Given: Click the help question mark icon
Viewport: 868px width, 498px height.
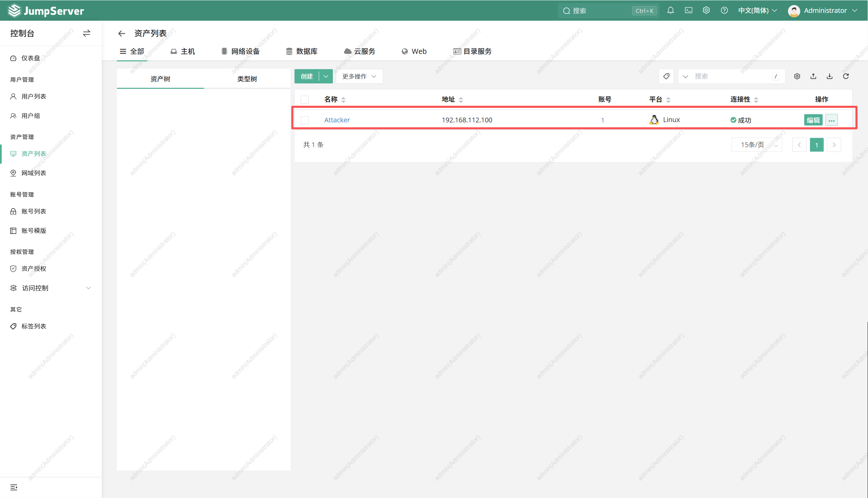Looking at the screenshot, I should click(x=724, y=11).
